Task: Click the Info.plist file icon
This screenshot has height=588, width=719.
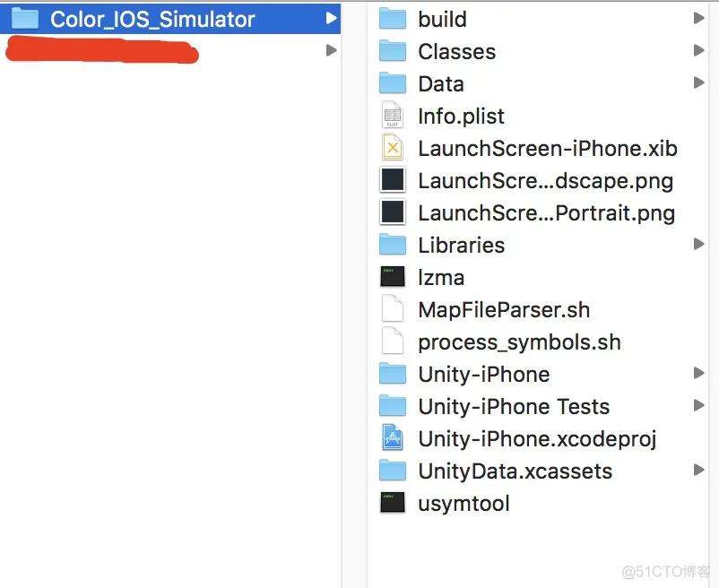Action: [x=393, y=115]
